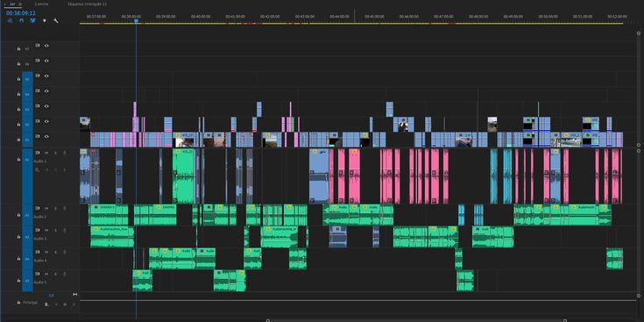Toggle track targeting for V5
Screen dimensions: 644x322
point(27,79)
